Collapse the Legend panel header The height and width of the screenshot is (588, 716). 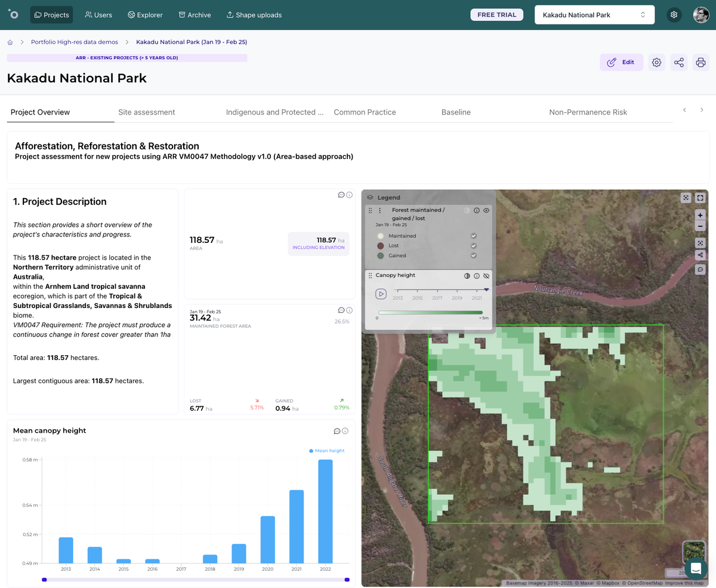click(x=429, y=198)
